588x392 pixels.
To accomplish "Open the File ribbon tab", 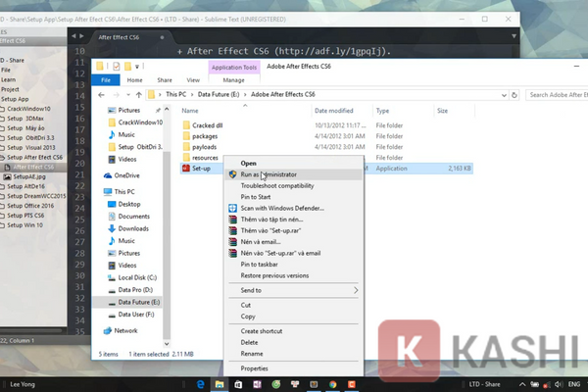I will click(106, 80).
